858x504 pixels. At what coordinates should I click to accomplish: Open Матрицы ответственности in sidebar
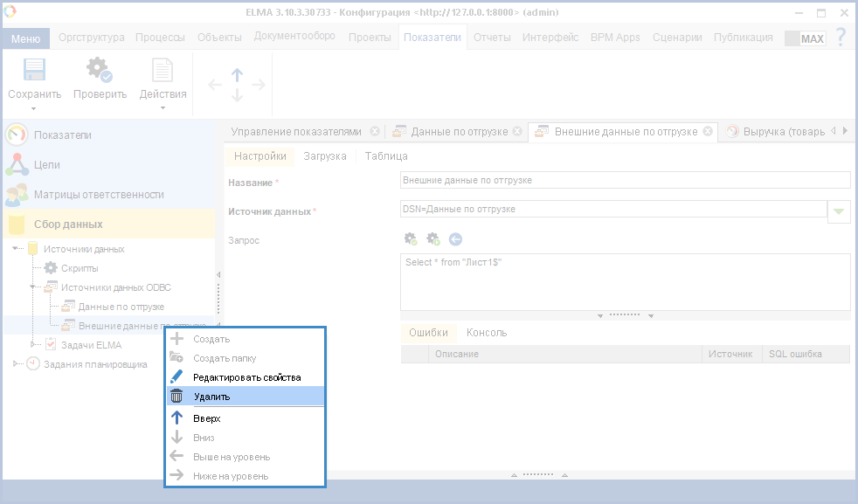[98, 195]
